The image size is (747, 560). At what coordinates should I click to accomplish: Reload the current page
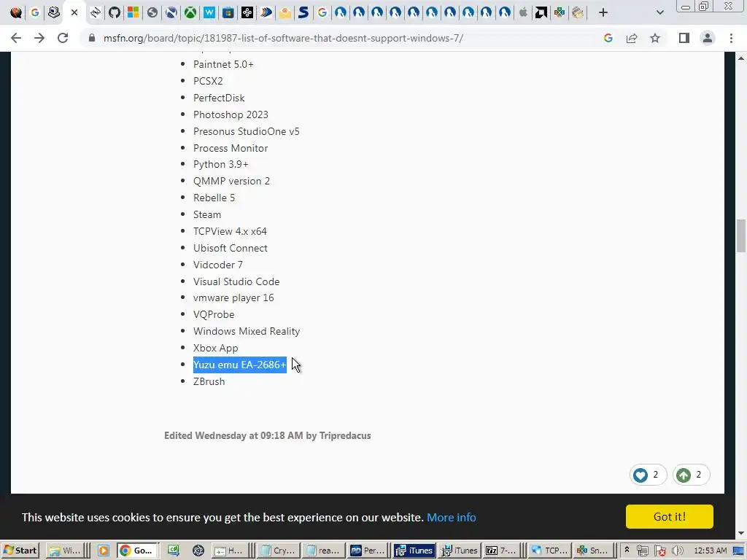[x=63, y=38]
